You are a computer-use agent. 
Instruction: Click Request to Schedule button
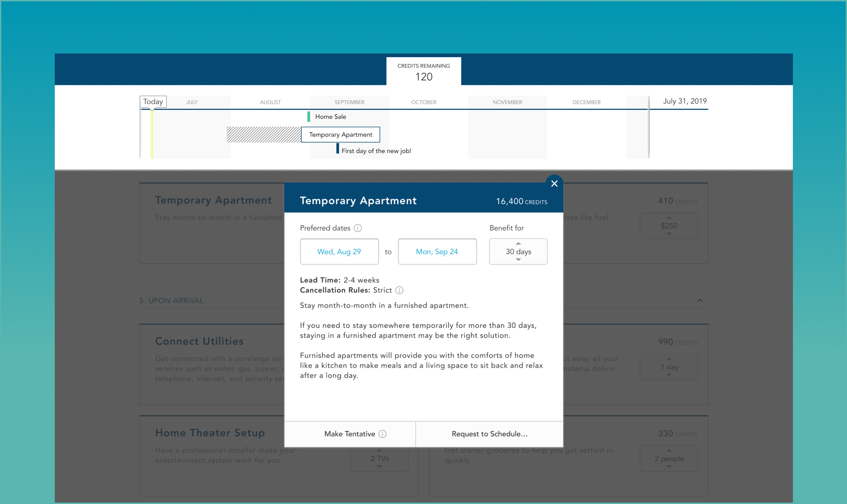coord(489,434)
